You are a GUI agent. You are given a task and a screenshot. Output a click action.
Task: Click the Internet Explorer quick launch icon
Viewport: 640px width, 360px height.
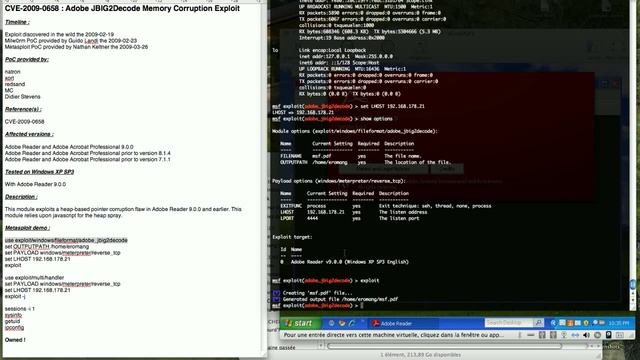click(352, 323)
